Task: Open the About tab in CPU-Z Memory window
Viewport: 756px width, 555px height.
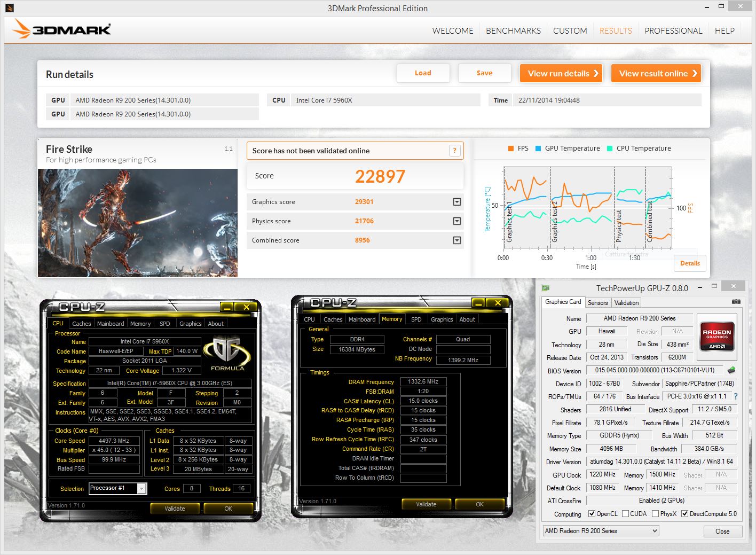Action: pos(467,319)
